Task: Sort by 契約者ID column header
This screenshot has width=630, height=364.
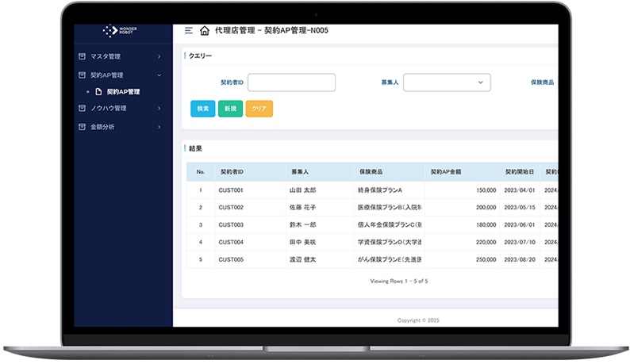Action: tap(250, 172)
